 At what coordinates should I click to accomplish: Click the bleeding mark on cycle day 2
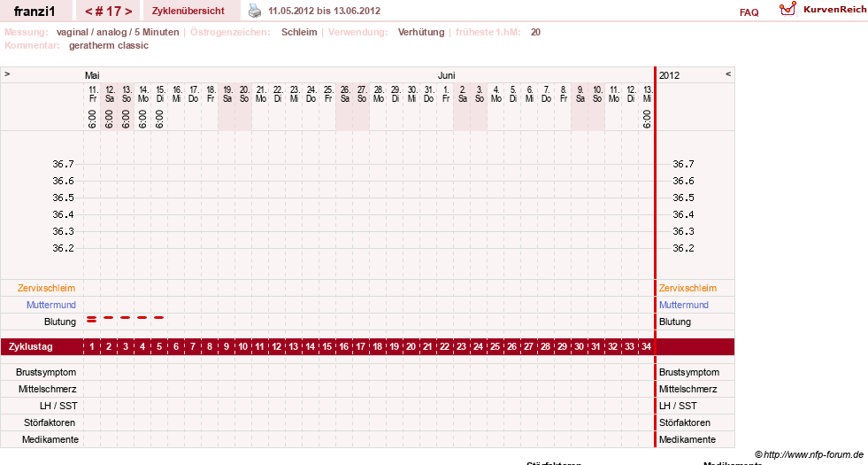click(x=109, y=318)
